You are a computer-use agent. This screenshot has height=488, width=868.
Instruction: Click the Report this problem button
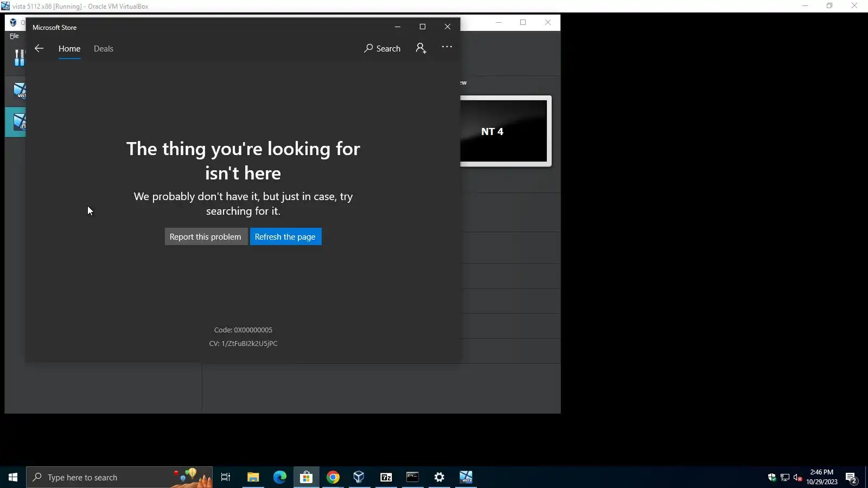coord(206,236)
